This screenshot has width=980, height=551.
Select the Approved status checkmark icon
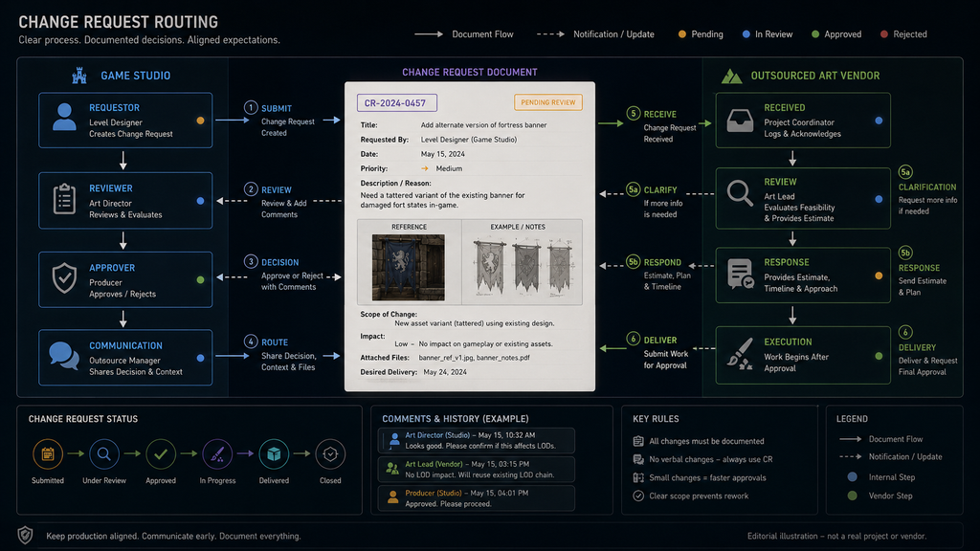click(x=161, y=454)
